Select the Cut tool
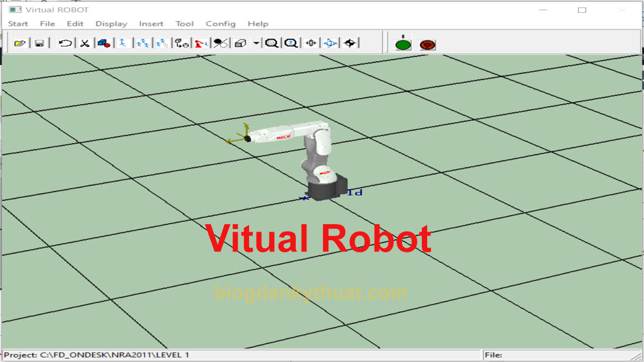This screenshot has height=362, width=644. pos(84,43)
